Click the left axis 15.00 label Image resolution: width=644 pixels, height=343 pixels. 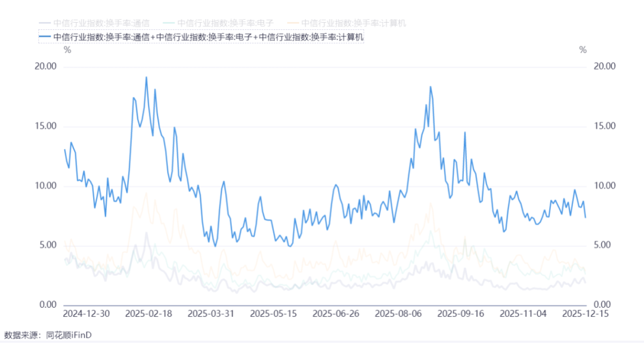coord(45,126)
